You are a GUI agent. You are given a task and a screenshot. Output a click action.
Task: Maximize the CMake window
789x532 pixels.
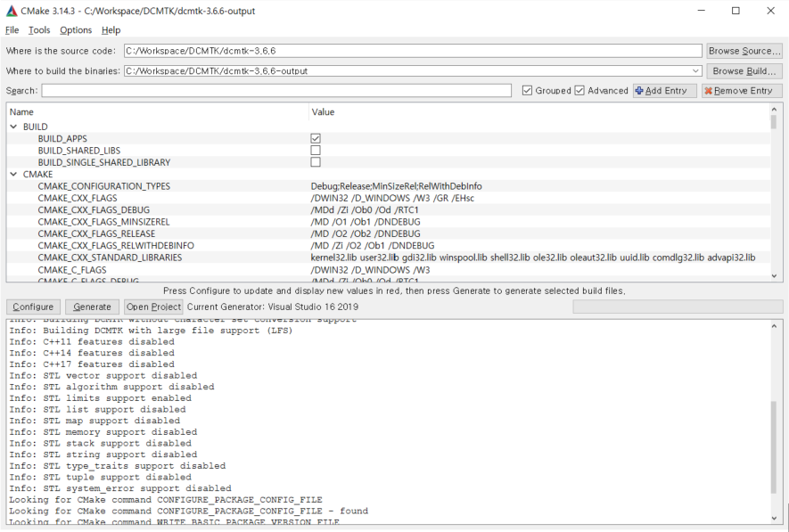tap(736, 11)
